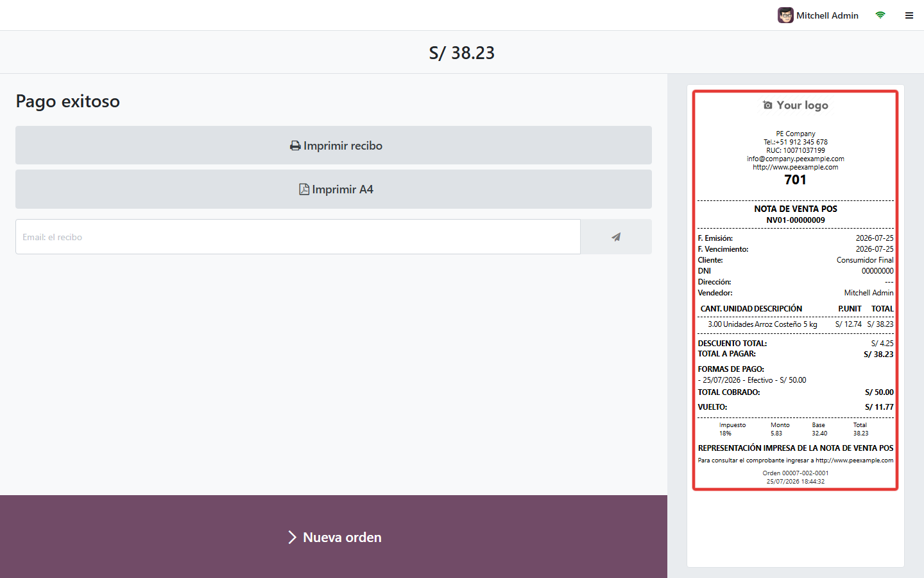Focus the Email: el recibo input field
Image resolution: width=924 pixels, height=578 pixels.
(298, 237)
